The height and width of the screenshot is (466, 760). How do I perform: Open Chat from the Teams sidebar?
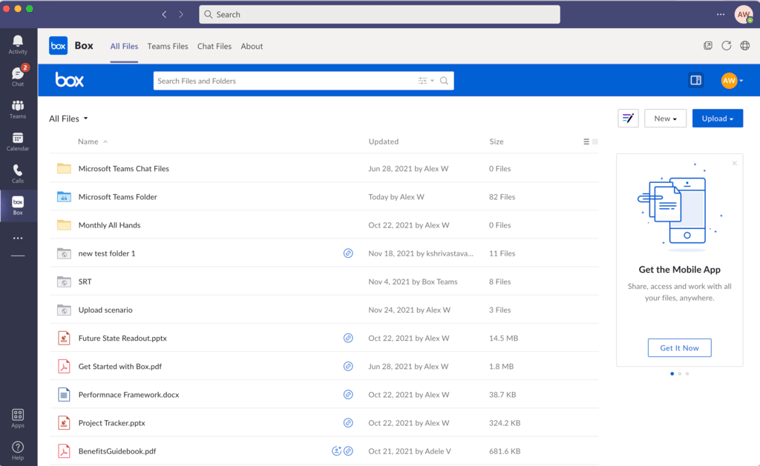click(18, 76)
